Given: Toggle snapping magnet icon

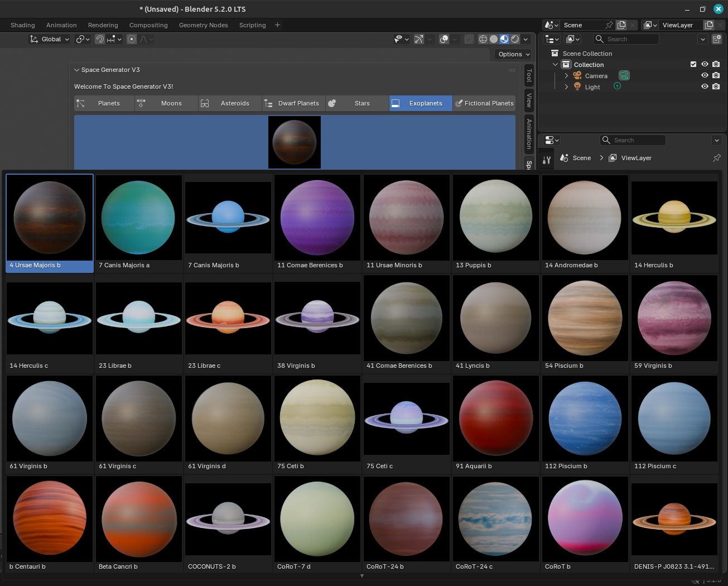Looking at the screenshot, I should [x=100, y=39].
